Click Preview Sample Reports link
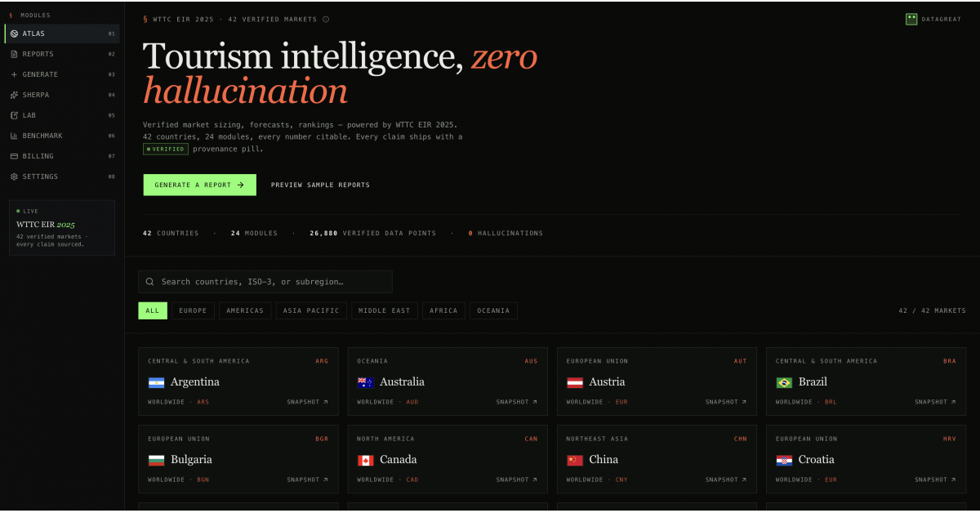This screenshot has width=980, height=513. point(320,185)
